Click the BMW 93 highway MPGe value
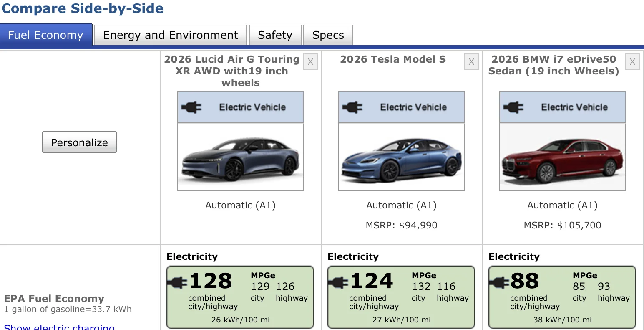The width and height of the screenshot is (644, 330). pyautogui.click(x=604, y=287)
